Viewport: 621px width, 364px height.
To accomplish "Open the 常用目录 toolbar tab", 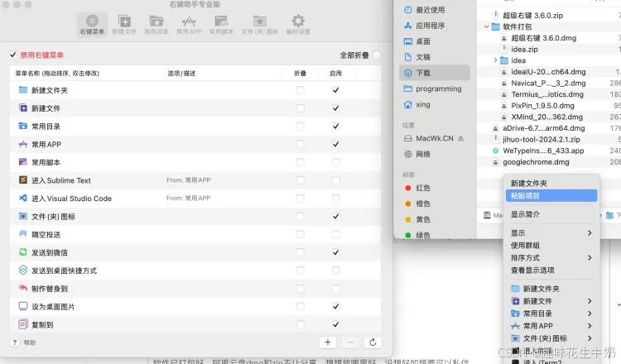I will pos(156,25).
